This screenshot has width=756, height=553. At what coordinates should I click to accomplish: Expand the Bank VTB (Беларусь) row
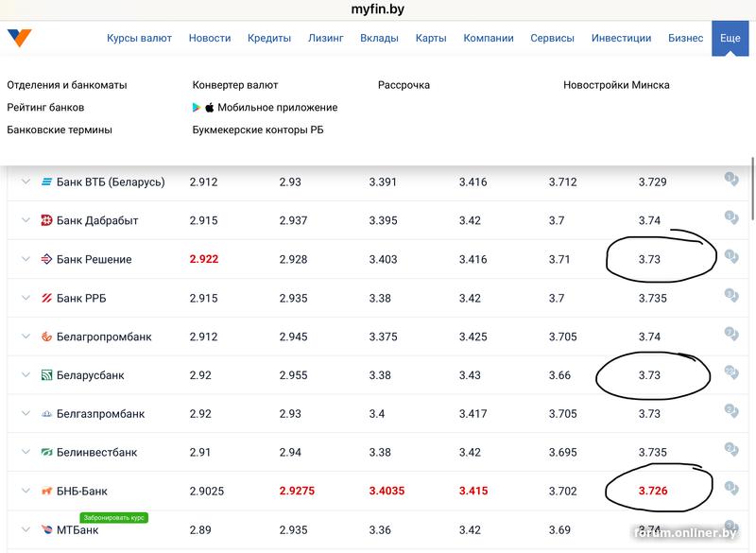pos(26,181)
